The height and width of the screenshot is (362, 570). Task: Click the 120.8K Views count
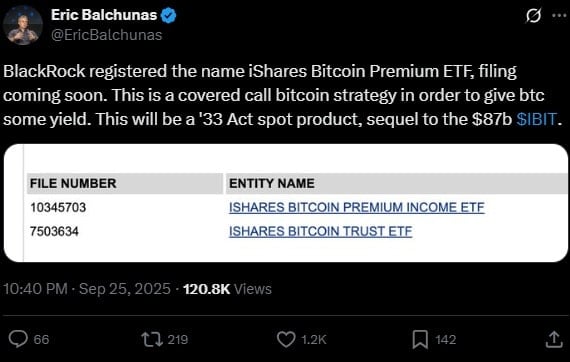tap(227, 289)
